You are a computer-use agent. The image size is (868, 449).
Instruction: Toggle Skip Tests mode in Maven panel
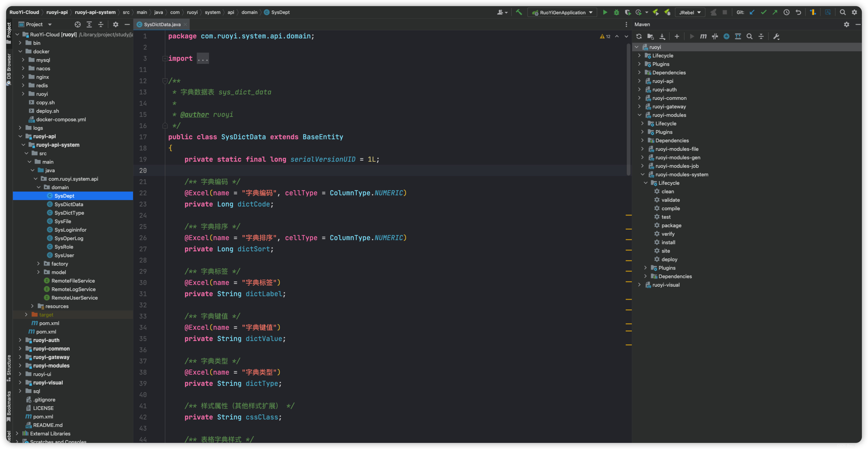click(727, 37)
